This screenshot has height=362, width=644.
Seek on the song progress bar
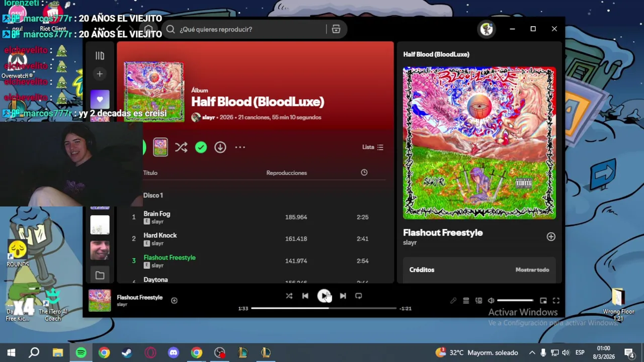click(x=324, y=308)
